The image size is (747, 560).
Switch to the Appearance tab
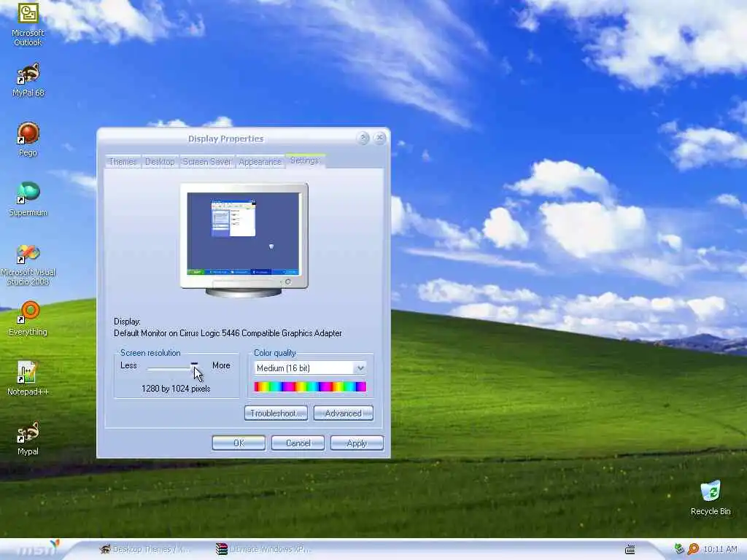260,161
